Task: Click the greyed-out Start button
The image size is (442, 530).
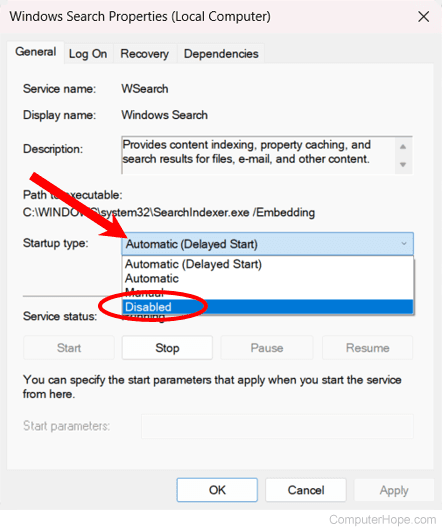Action: pos(69,348)
